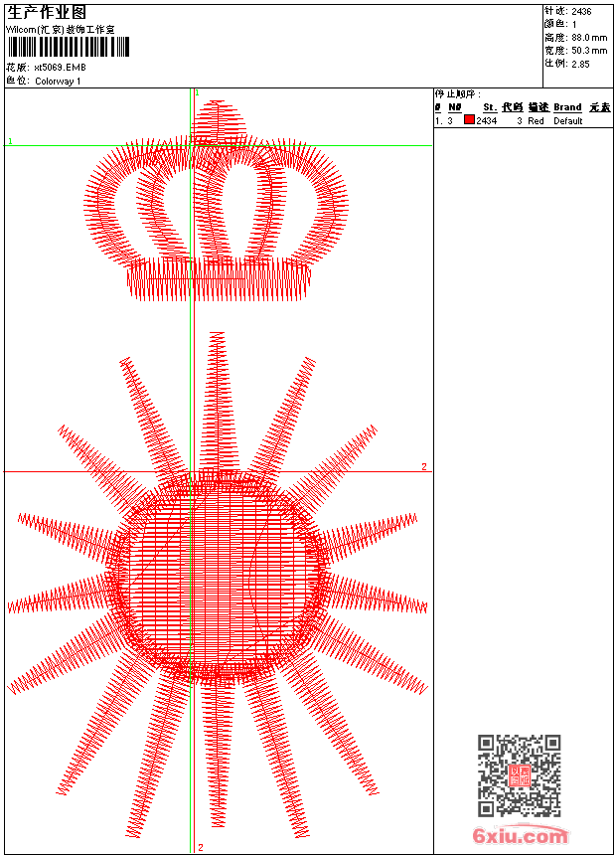Click the stitch count value '2436'
Viewport: 616px width, 855px height.
tap(581, 12)
